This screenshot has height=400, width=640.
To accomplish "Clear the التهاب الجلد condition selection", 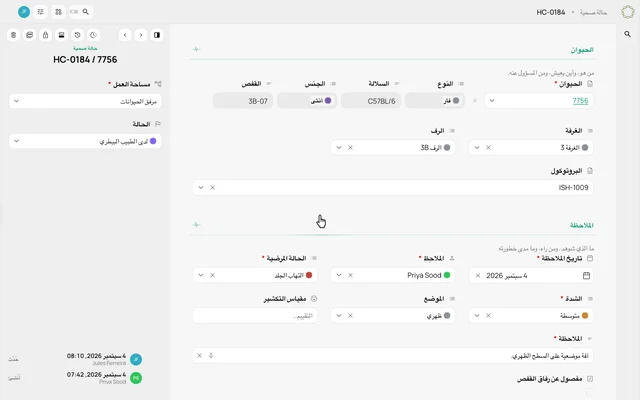I will coord(212,276).
